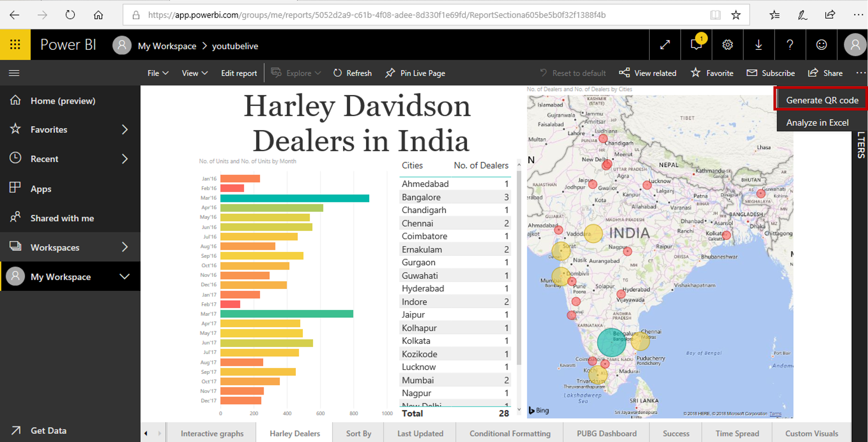Click the Favorite button in the toolbar
Screen dimensions: 868x442
(712, 73)
